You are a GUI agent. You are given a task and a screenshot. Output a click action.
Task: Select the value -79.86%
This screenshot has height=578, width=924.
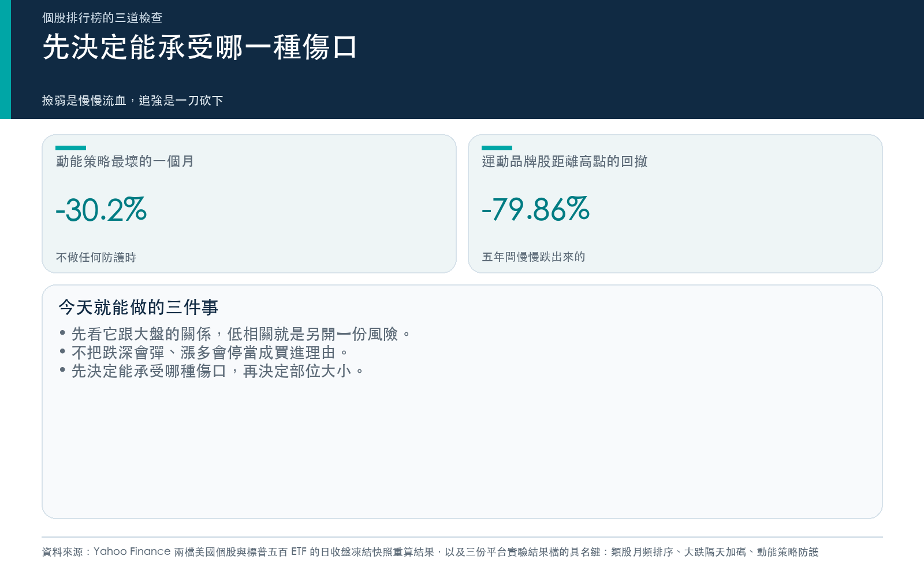536,209
